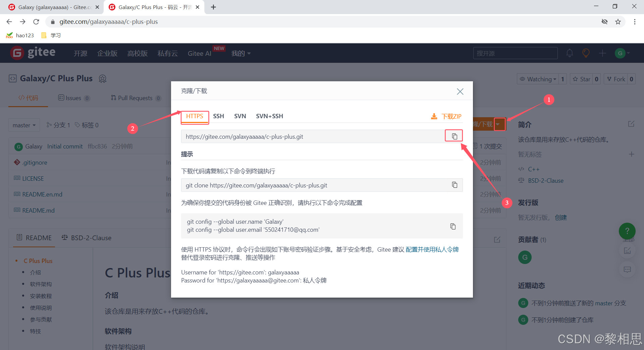
Task: Close the clone/download dialog
Action: point(460,91)
